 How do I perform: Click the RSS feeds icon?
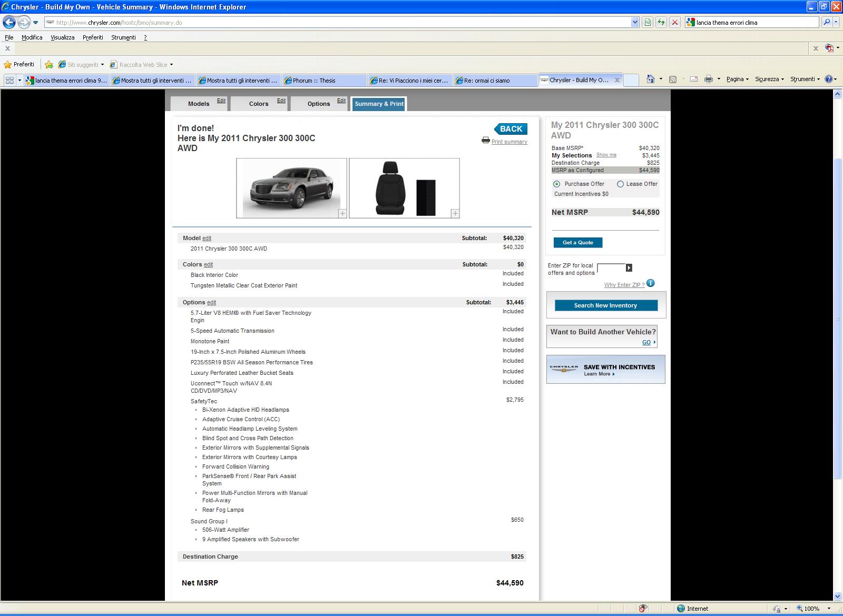click(673, 79)
